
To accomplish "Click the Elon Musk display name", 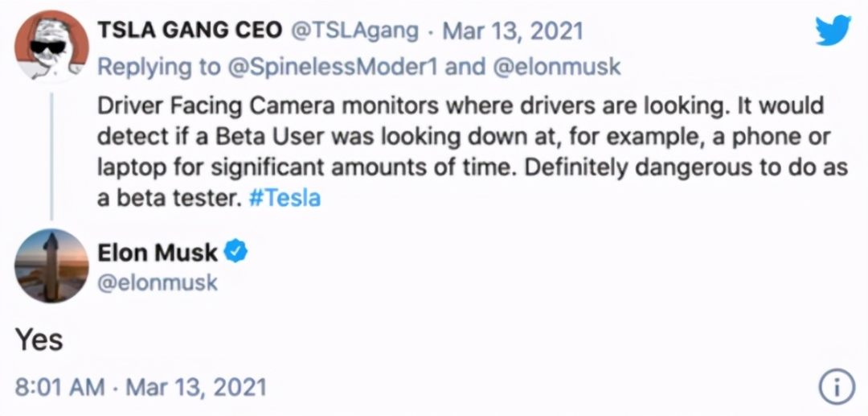I will coord(158,253).
